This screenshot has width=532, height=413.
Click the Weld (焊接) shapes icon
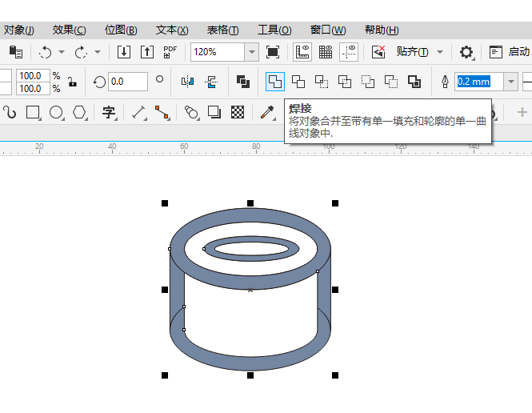pyautogui.click(x=274, y=82)
